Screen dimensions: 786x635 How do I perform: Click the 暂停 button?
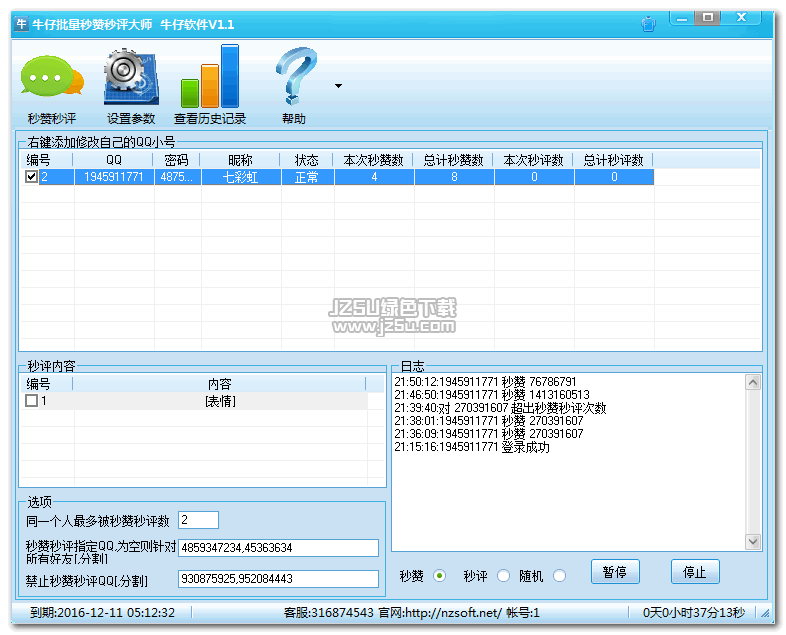615,571
